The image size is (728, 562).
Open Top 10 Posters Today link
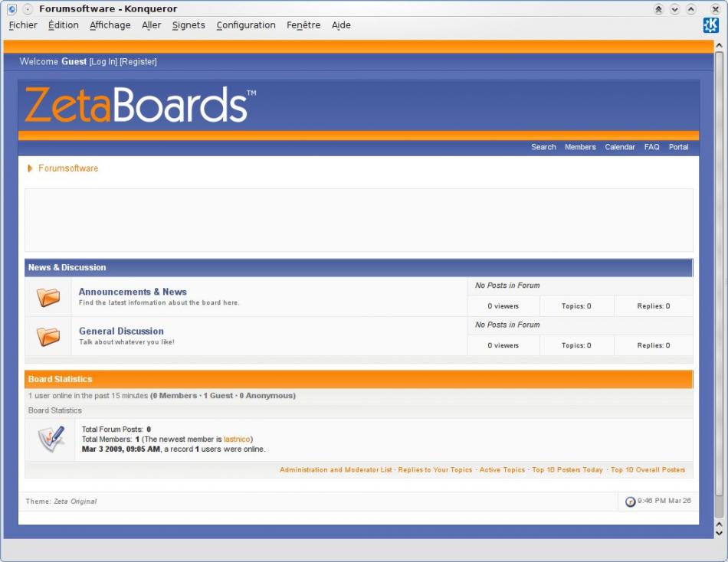pos(567,469)
